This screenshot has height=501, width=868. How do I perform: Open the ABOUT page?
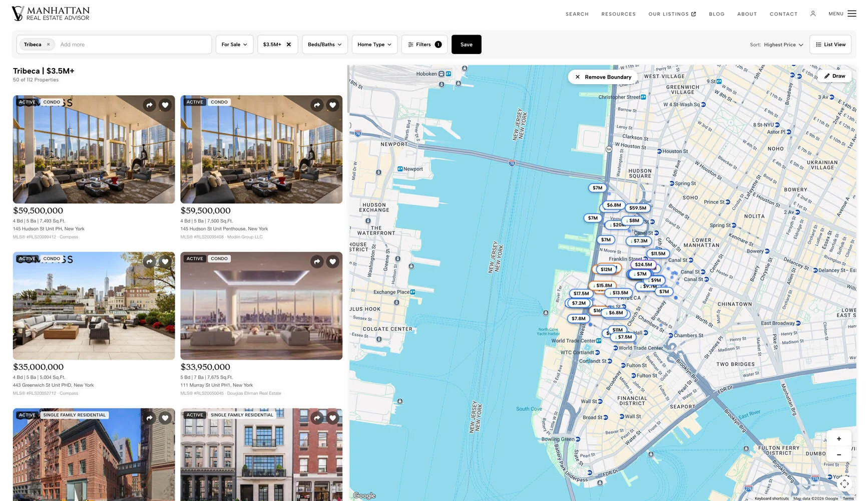click(x=747, y=14)
